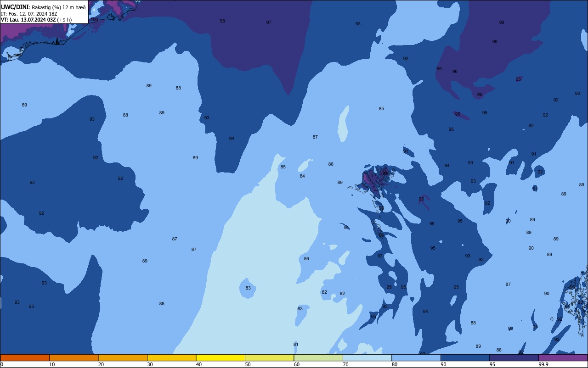Click the "97" humidity value on the map

tap(269, 22)
